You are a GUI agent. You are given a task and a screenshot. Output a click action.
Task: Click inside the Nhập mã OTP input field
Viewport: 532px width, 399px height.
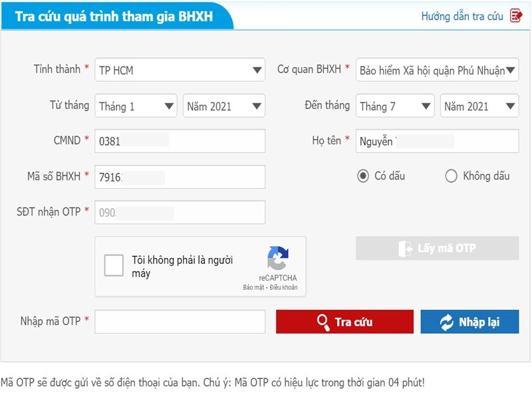point(180,321)
